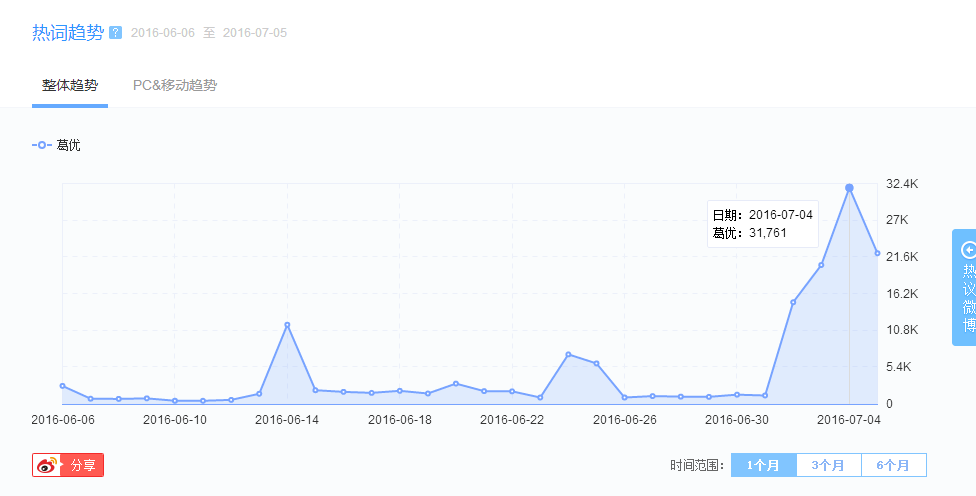This screenshot has width=976, height=496.
Task: Click the circled arrow icon on the side panel
Action: [968, 250]
